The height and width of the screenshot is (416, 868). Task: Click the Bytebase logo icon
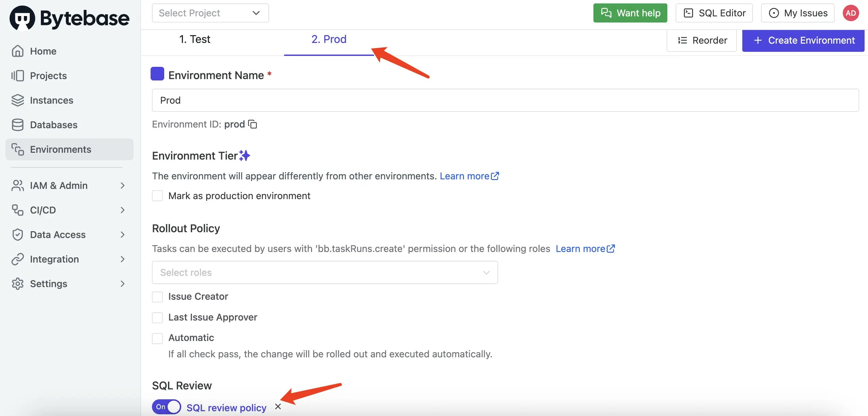click(22, 18)
